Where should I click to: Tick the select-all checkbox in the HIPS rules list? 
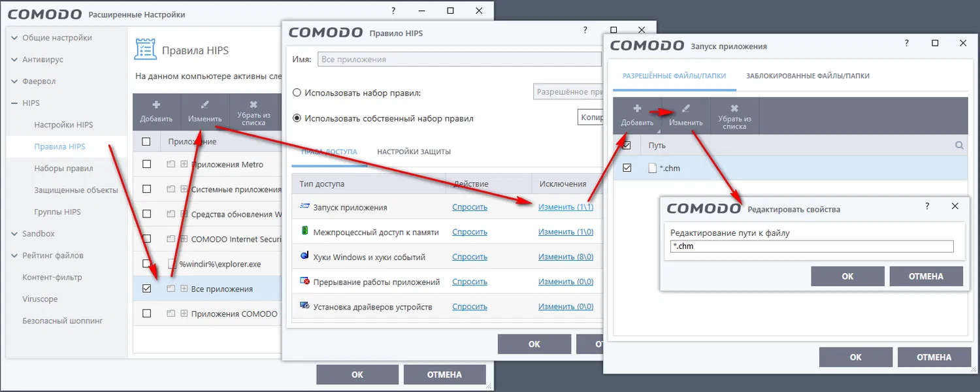click(x=146, y=142)
